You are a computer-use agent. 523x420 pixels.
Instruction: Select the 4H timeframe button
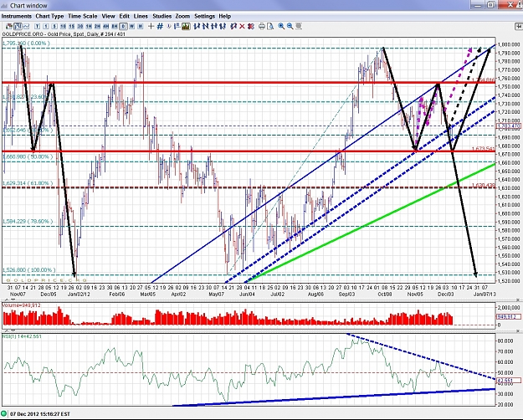[x=106, y=26]
